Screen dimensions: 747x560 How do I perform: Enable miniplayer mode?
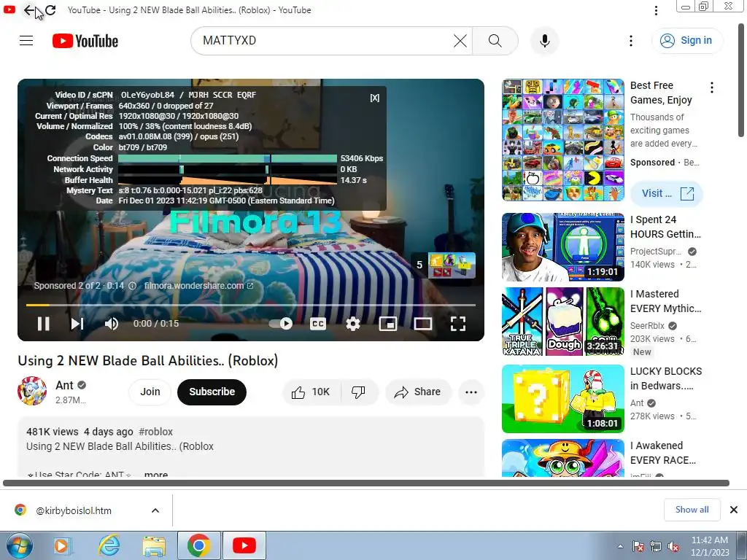click(388, 324)
